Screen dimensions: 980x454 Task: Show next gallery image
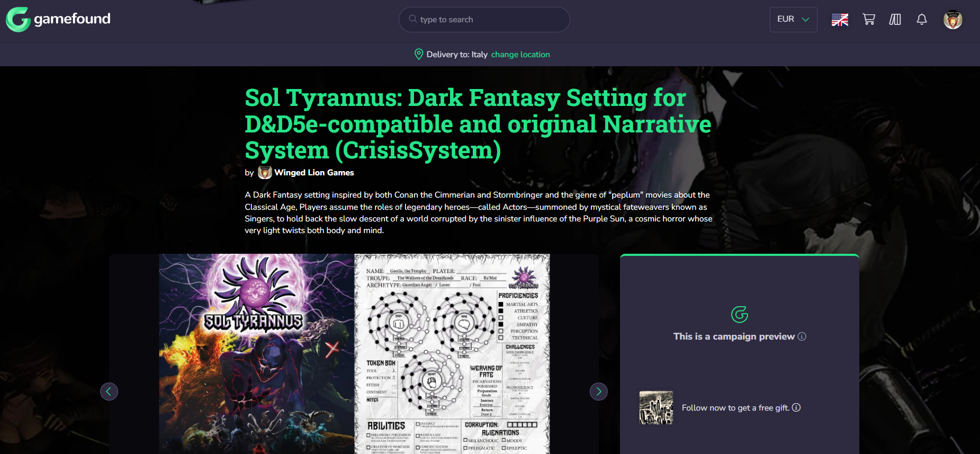[599, 391]
